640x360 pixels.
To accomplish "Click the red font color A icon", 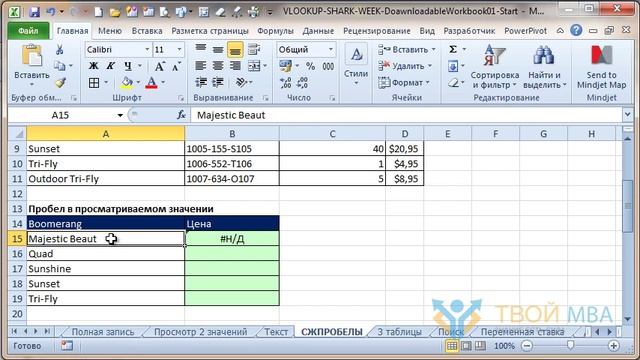I will (152, 83).
